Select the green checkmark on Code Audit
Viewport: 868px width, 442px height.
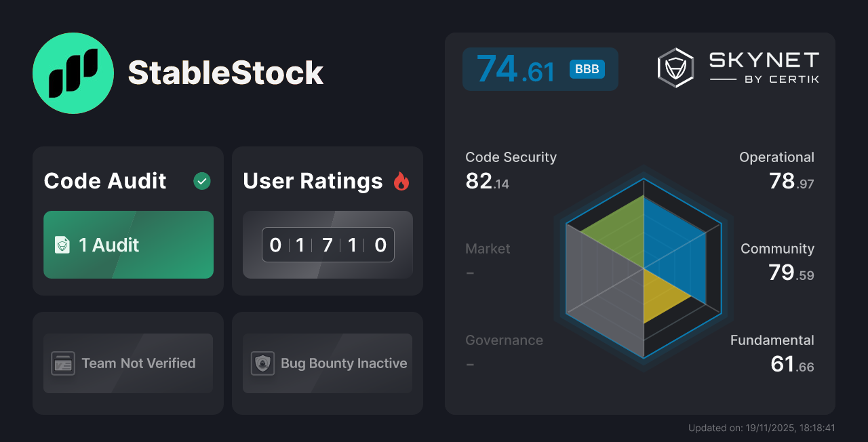click(201, 181)
